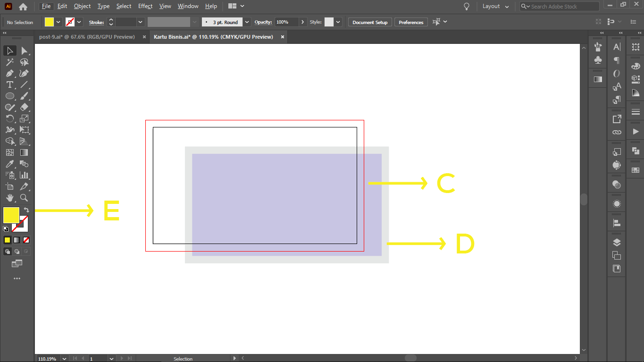Open the Layers panel icon
Image resolution: width=644 pixels, height=362 pixels.
617,243
